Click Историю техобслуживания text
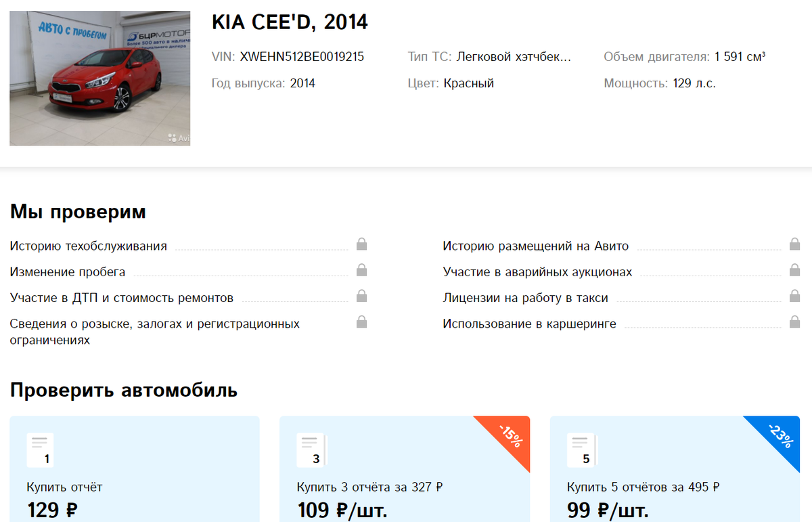 tap(88, 246)
